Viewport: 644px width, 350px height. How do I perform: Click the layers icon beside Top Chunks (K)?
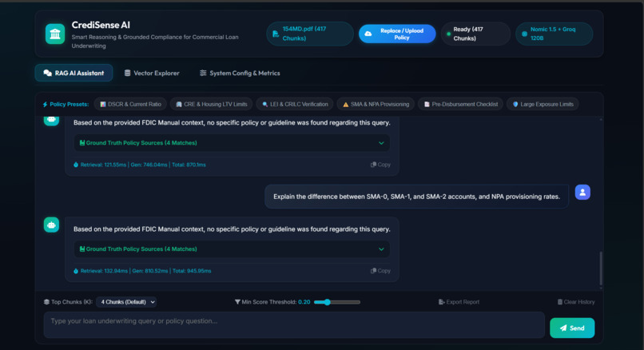46,302
